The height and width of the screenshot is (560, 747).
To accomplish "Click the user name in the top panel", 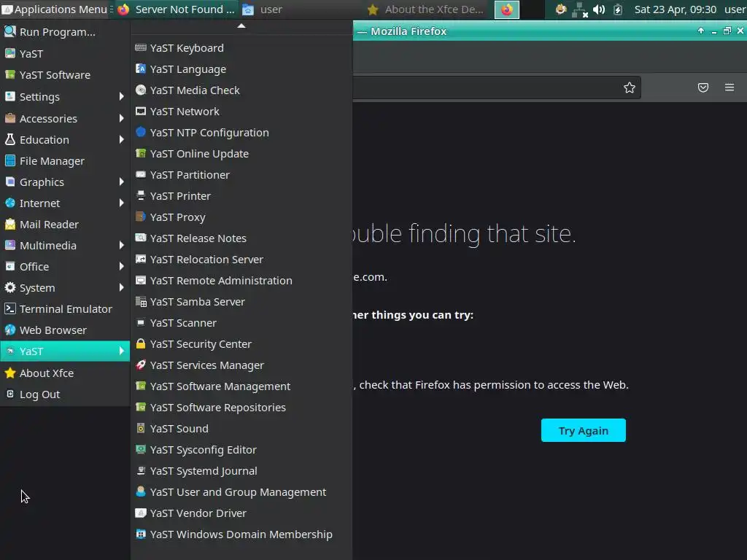I will 735,9.
